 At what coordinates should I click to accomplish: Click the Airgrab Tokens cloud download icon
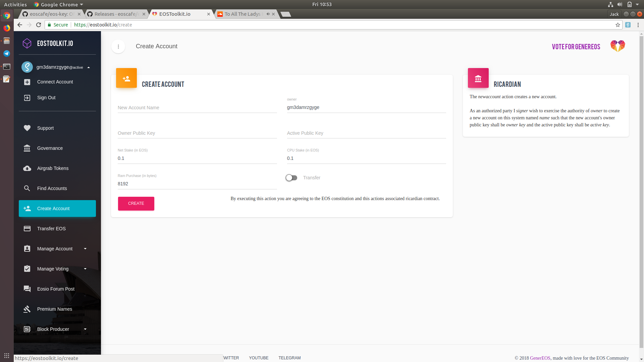[x=27, y=168]
